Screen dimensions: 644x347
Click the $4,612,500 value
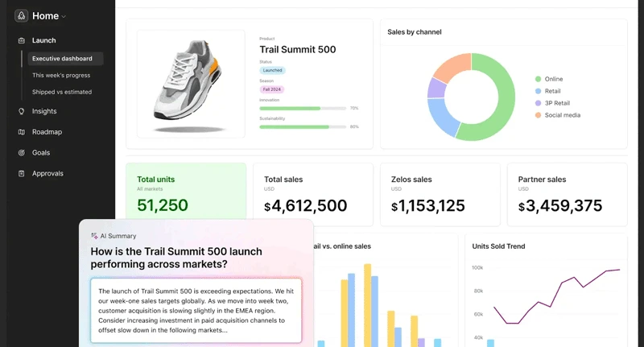[x=306, y=206]
